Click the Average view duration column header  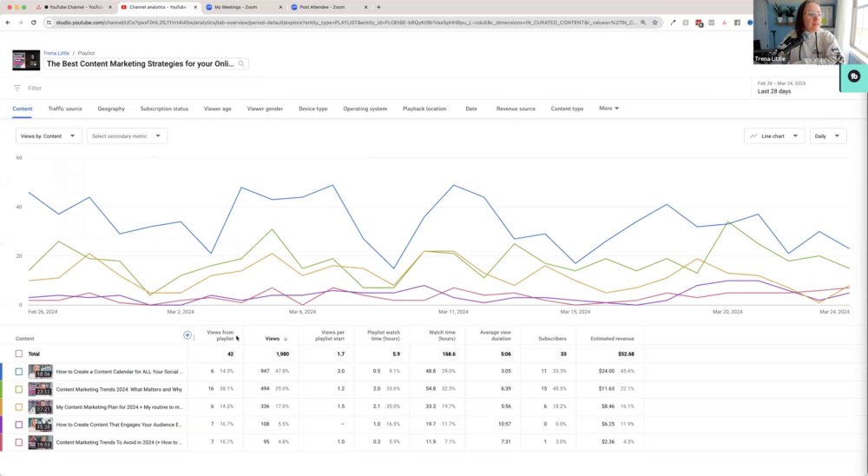[x=495, y=335]
